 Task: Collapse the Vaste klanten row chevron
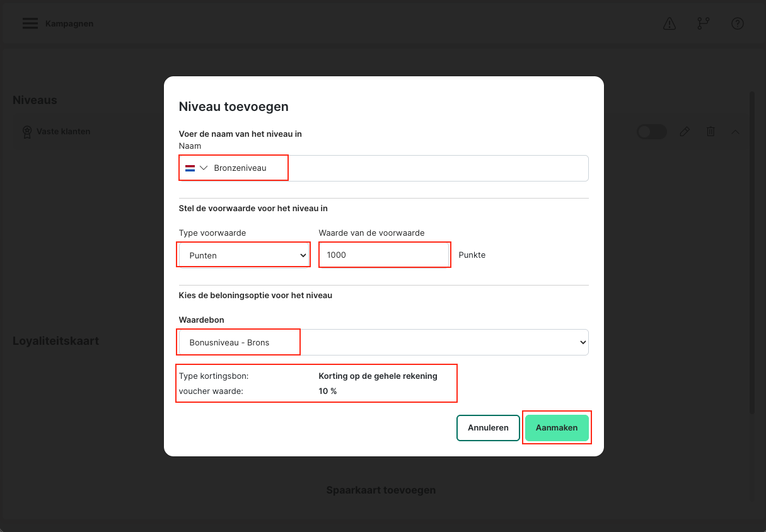[x=735, y=132]
